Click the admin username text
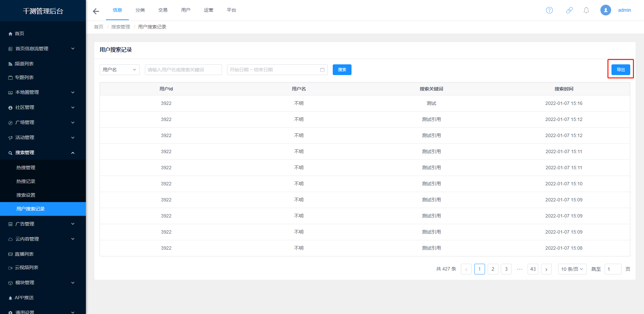 click(625, 10)
